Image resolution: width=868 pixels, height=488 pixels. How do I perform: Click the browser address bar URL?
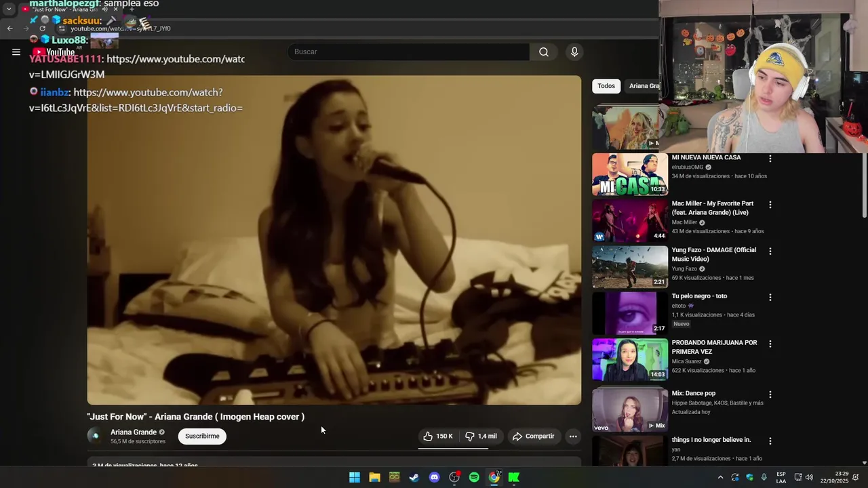pos(121,28)
